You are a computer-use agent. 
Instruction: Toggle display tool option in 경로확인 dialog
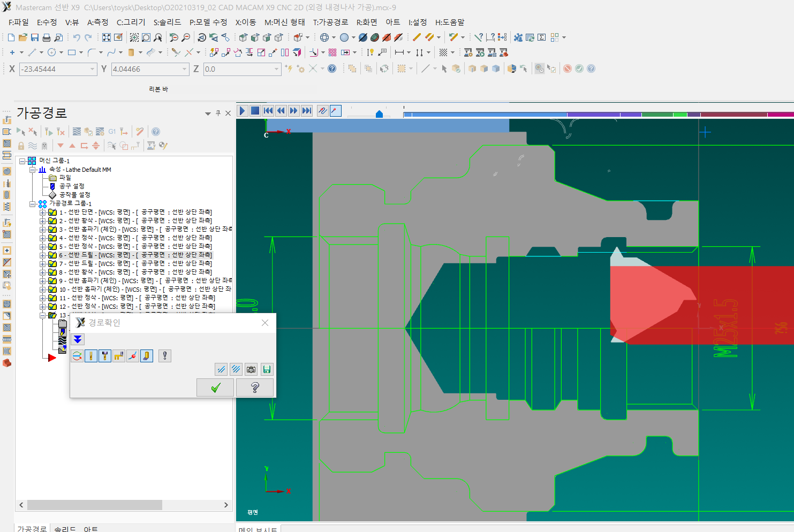[91, 356]
